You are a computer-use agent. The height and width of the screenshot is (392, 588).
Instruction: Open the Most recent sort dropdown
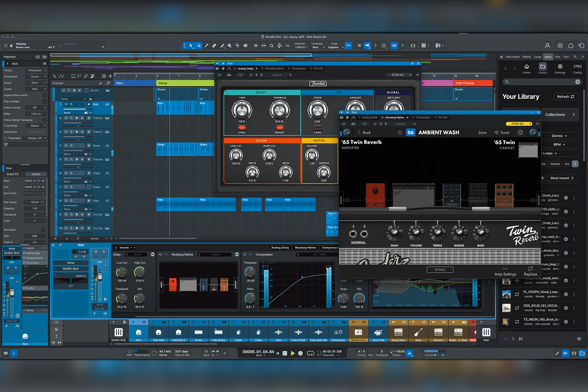pyautogui.click(x=562, y=178)
